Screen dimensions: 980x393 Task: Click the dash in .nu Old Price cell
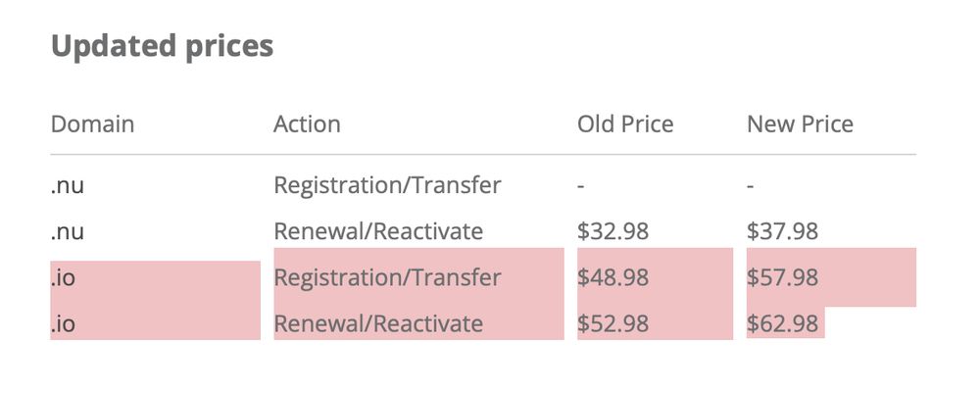(x=580, y=185)
